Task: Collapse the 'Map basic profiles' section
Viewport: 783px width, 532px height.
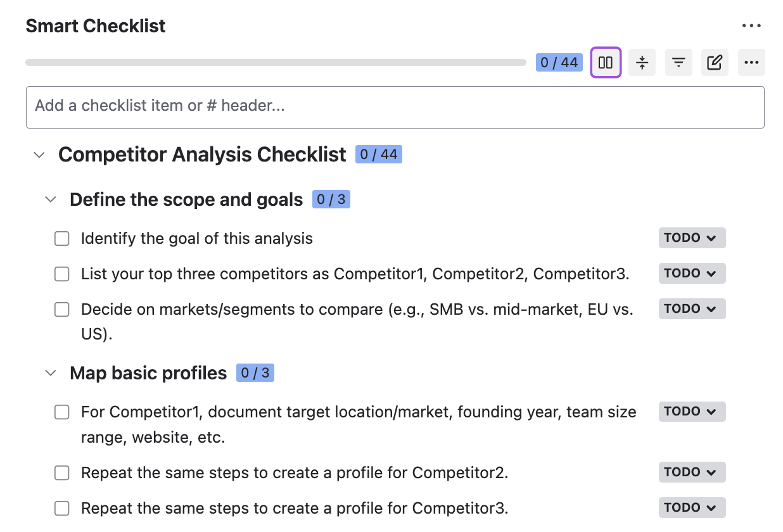Action: click(50, 373)
